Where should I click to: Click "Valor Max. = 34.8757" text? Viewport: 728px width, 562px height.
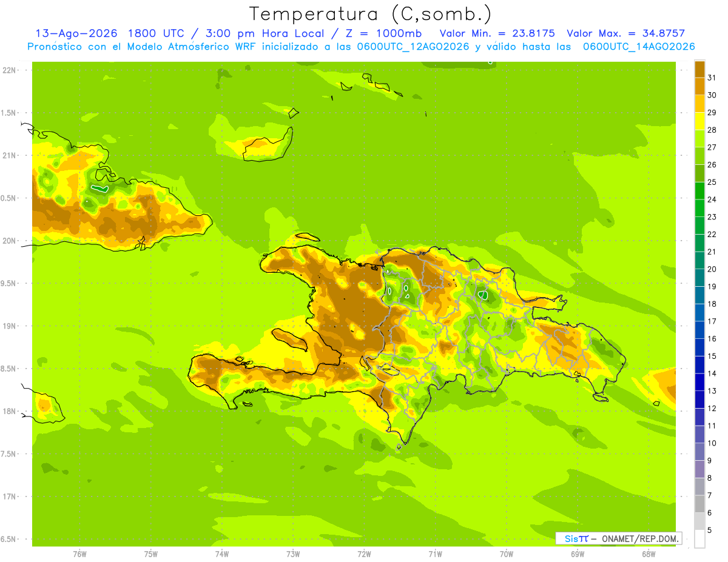(x=625, y=33)
